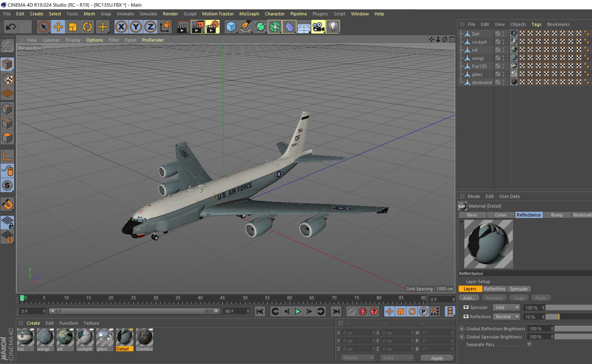Click Render to Picture Viewer icon
Image resolution: width=592 pixels, height=364 pixels.
(x=198, y=27)
